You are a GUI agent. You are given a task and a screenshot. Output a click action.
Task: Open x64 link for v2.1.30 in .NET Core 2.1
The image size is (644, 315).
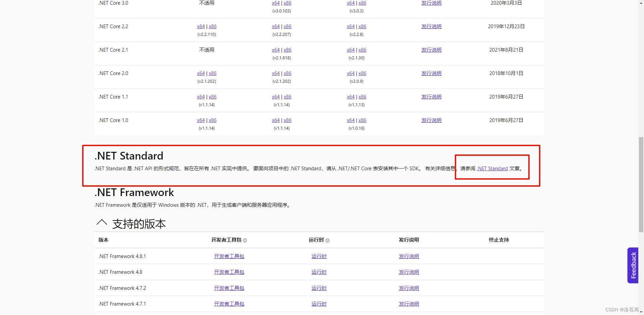[x=351, y=50]
